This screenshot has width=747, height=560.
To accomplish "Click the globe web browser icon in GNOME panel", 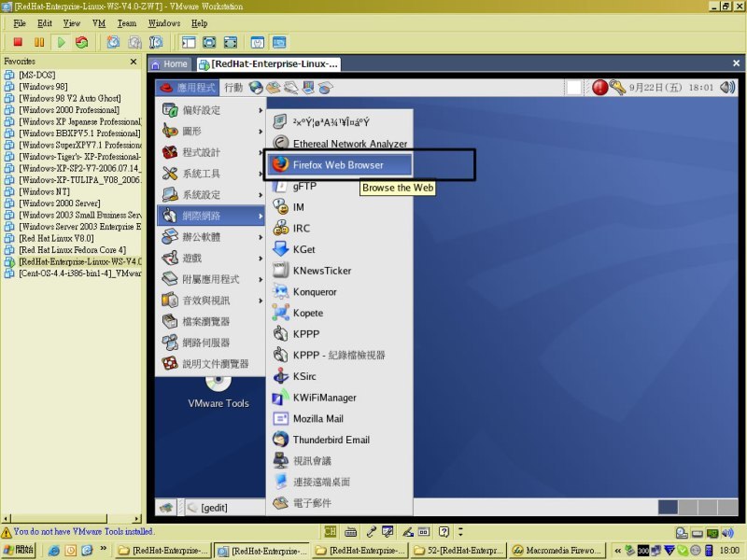I will [256, 87].
